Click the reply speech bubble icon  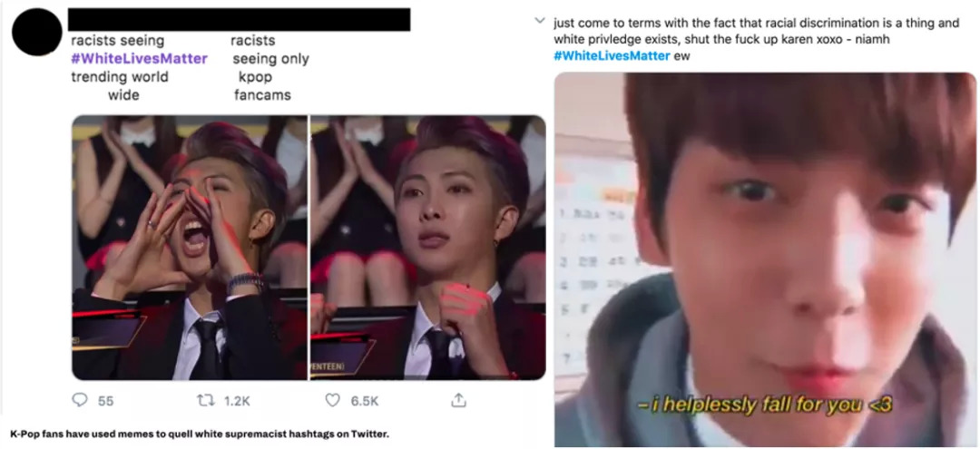coord(79,400)
